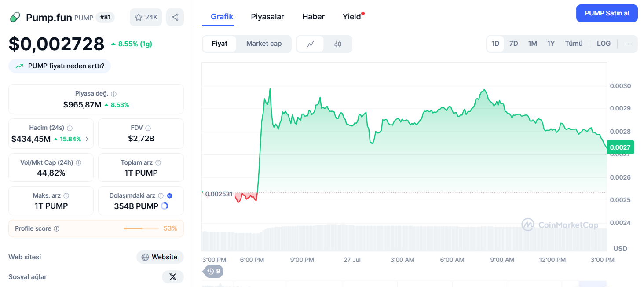Add Pump.fun to watchlist via star 24K
Screen dimensions: 644x287
pyautogui.click(x=146, y=17)
